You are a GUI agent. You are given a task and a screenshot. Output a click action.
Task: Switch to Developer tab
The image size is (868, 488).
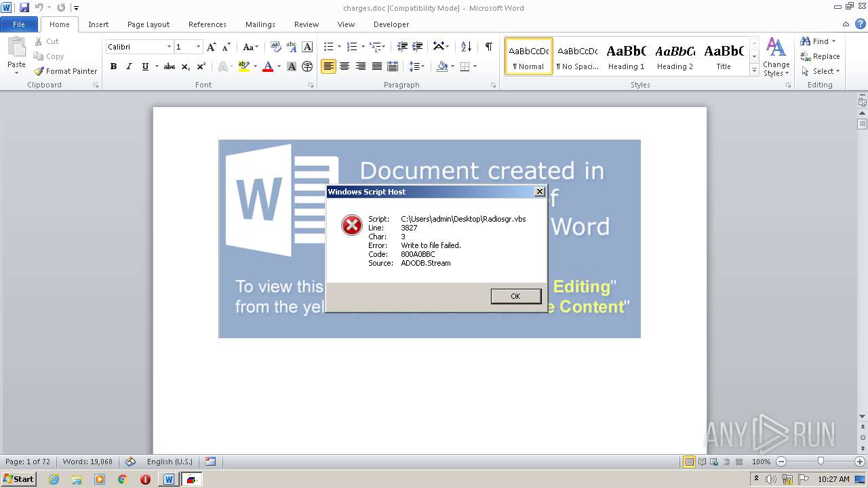[x=391, y=24]
